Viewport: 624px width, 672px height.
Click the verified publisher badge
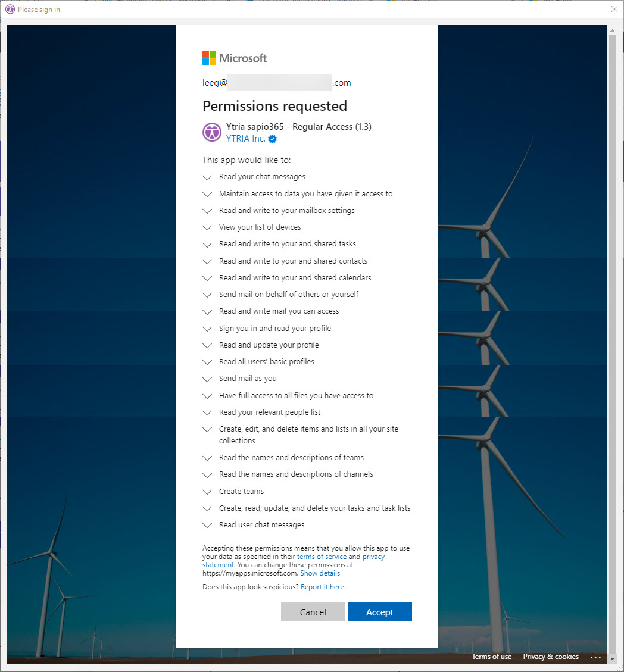coord(273,139)
